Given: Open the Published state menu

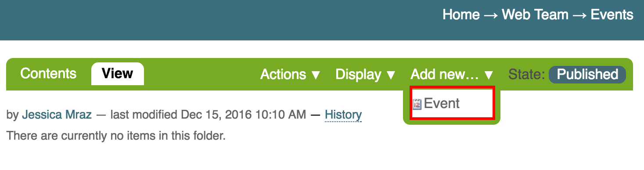Looking at the screenshot, I should tap(587, 74).
